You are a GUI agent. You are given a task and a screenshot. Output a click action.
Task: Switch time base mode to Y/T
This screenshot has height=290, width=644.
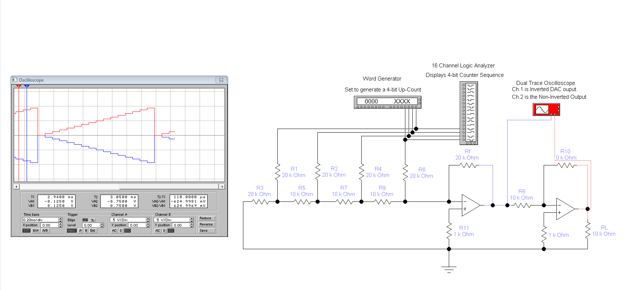(x=26, y=231)
